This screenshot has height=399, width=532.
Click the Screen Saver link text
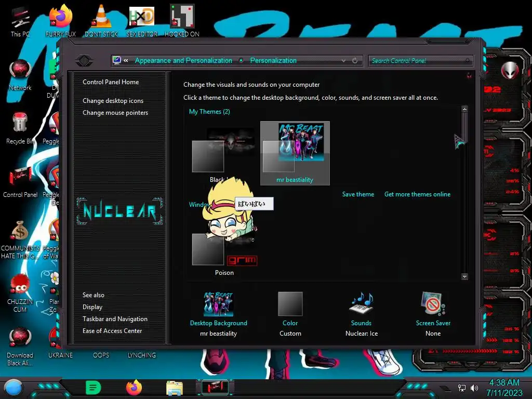tap(433, 323)
